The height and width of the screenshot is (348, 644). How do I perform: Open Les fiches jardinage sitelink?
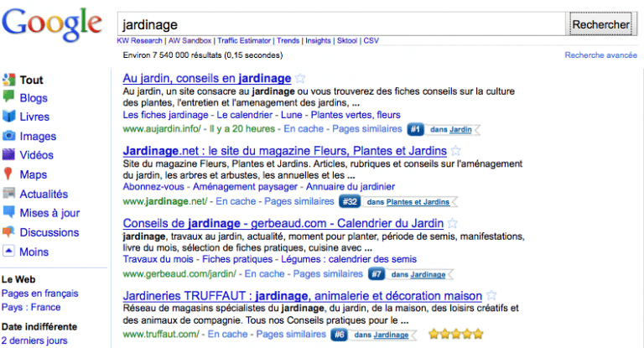[x=165, y=115]
